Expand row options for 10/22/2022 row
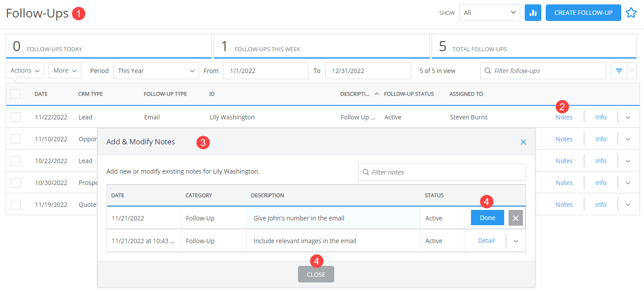This screenshot has width=644, height=293. pos(628,161)
